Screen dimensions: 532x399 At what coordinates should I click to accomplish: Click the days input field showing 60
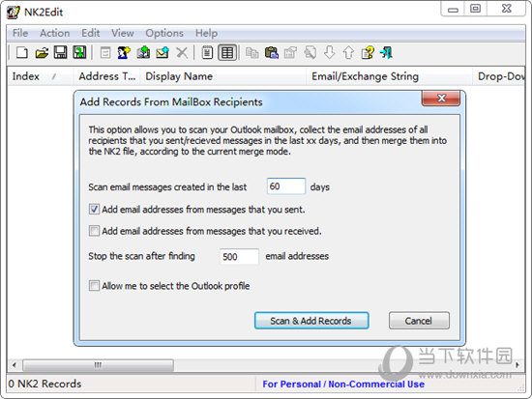point(286,186)
